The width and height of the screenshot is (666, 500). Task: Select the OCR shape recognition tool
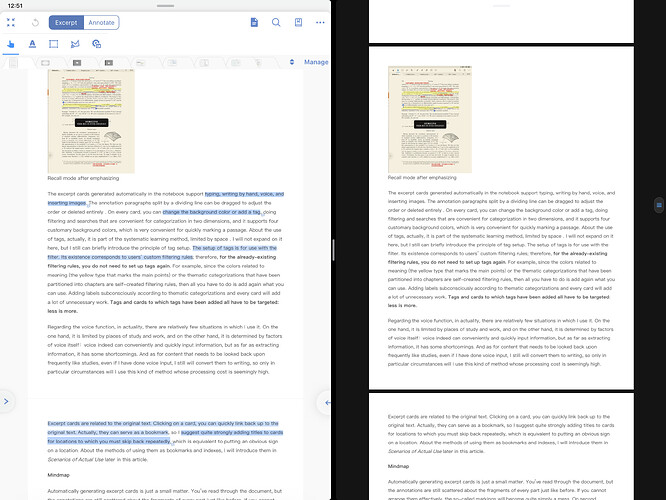coord(96,44)
